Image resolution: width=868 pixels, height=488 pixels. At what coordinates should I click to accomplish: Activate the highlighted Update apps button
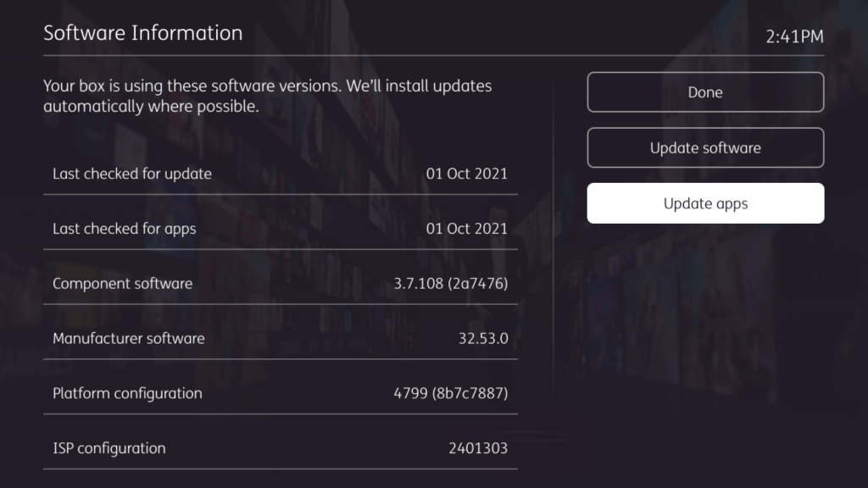point(705,203)
